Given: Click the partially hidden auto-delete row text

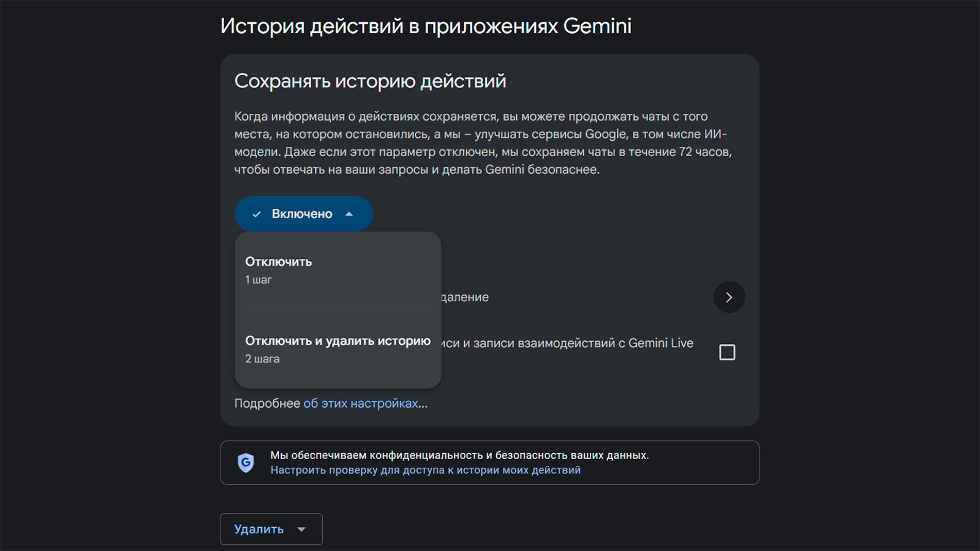Looking at the screenshot, I should coord(465,298).
